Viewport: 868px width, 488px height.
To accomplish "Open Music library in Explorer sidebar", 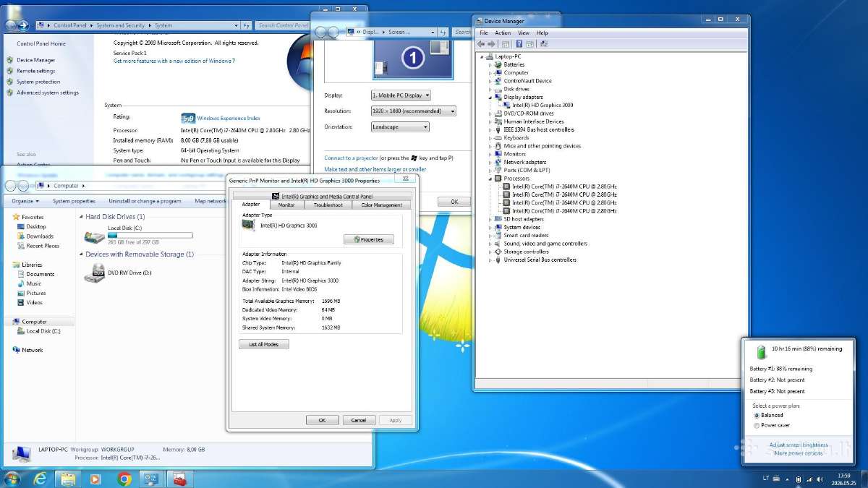I will tap(29, 283).
